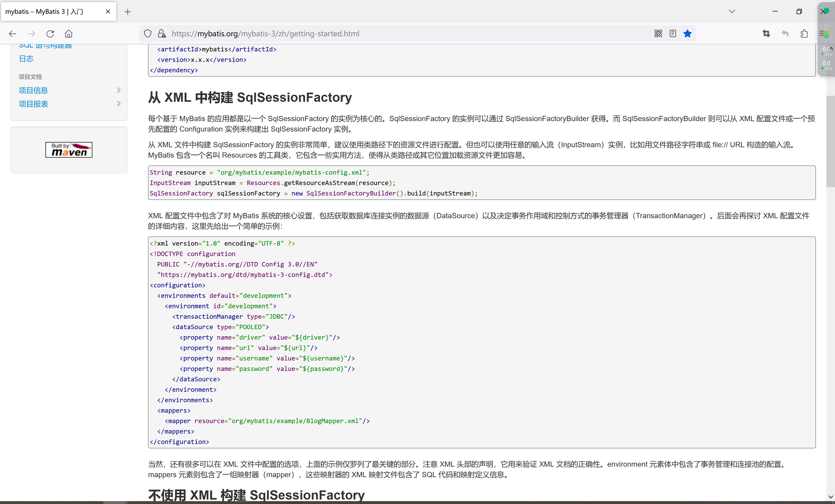
Task: View site information via the lock icon
Action: (162, 34)
